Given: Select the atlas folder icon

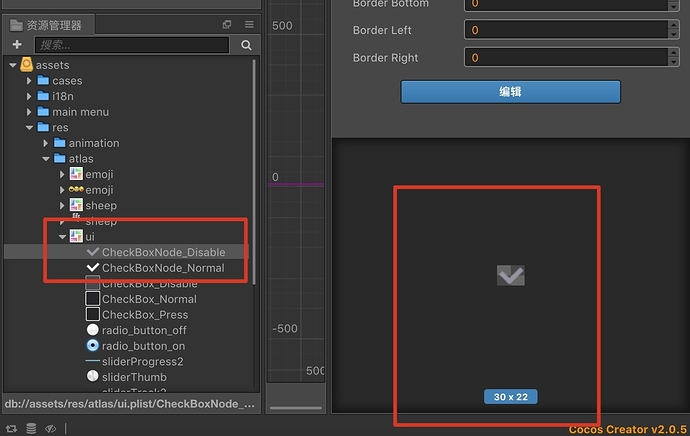Looking at the screenshot, I should (59, 158).
